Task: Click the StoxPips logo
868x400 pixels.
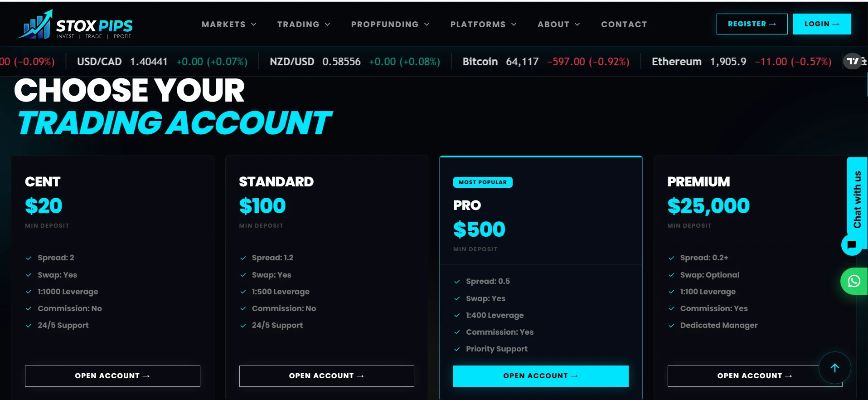Action: [75, 24]
